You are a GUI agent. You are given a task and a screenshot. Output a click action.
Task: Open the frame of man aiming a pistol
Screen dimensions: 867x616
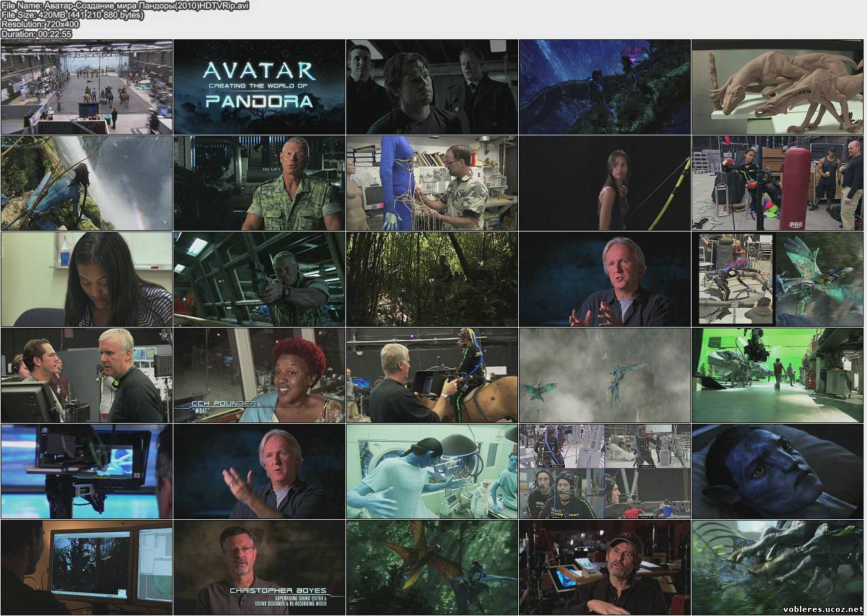pos(259,279)
